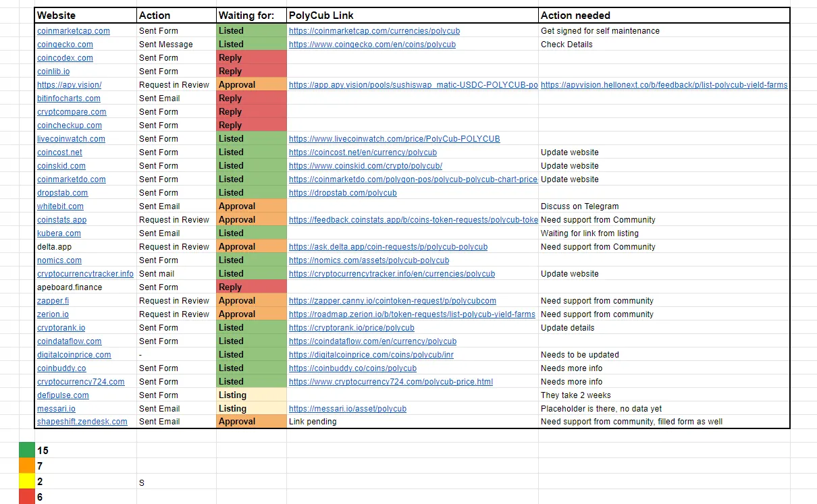Open the cryptocurrencytracker.info website link

pos(85,274)
